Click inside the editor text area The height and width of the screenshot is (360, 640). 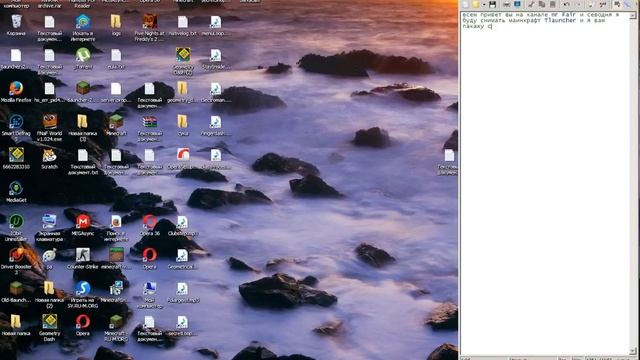(x=545, y=183)
